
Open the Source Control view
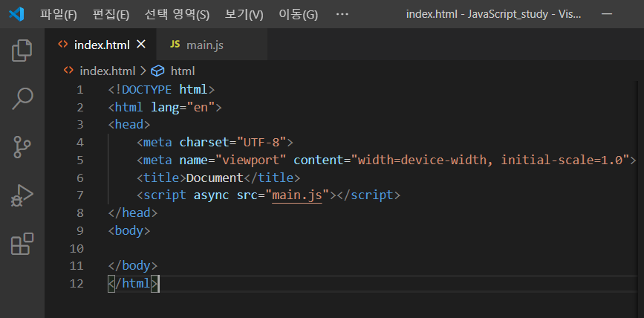tap(22, 147)
